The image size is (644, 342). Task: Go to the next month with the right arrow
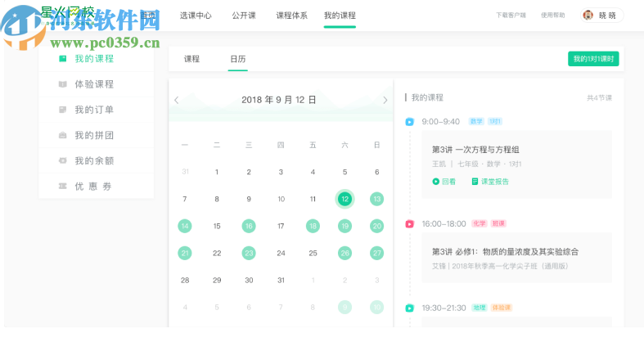(385, 100)
